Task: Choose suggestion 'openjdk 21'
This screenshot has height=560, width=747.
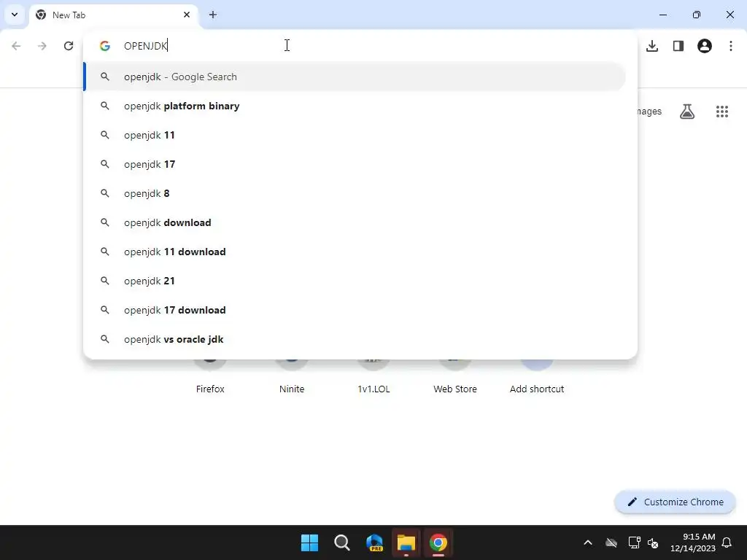Action: (355, 281)
